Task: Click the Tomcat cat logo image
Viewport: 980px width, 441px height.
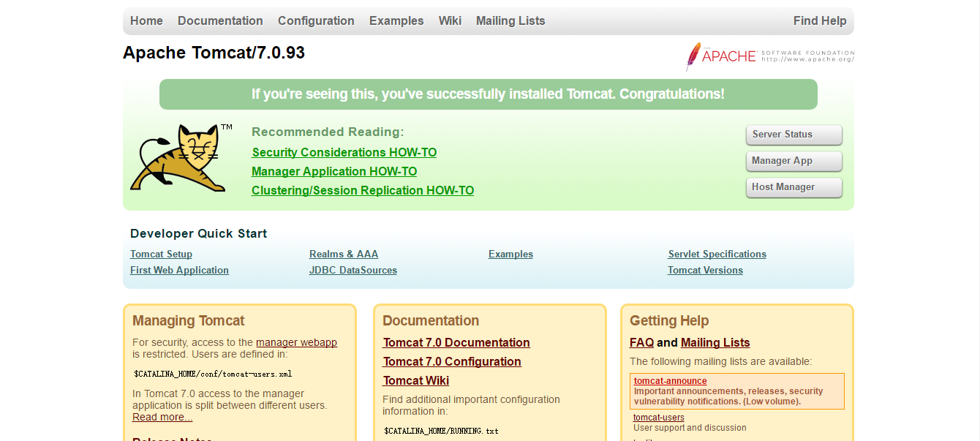Action: coord(181,158)
